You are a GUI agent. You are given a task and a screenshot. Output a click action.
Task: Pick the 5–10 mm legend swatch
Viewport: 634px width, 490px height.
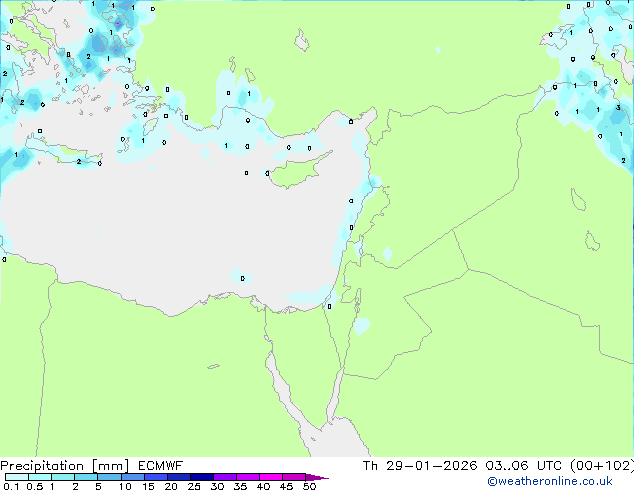(109, 477)
